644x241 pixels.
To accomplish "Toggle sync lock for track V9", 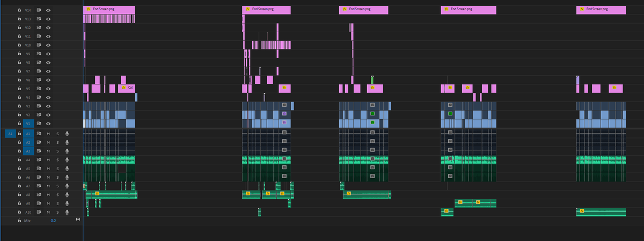I will click(39, 54).
